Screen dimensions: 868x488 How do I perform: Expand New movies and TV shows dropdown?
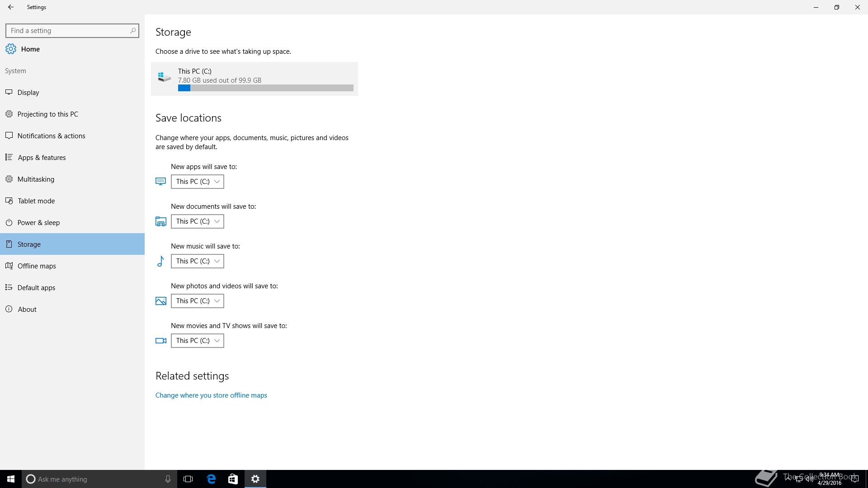tap(198, 341)
